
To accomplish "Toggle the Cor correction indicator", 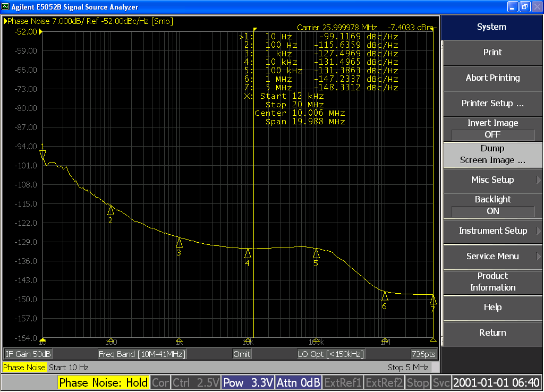I will (160, 382).
